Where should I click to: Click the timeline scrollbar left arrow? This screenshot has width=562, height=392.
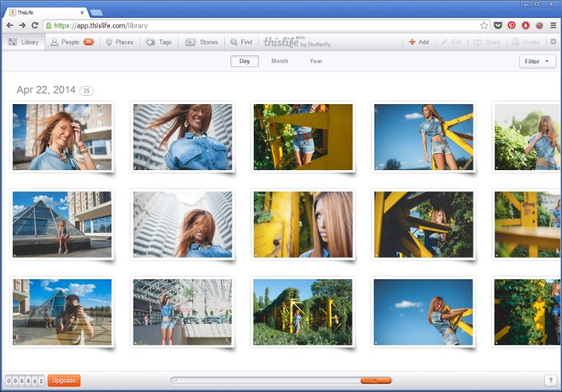[175, 381]
